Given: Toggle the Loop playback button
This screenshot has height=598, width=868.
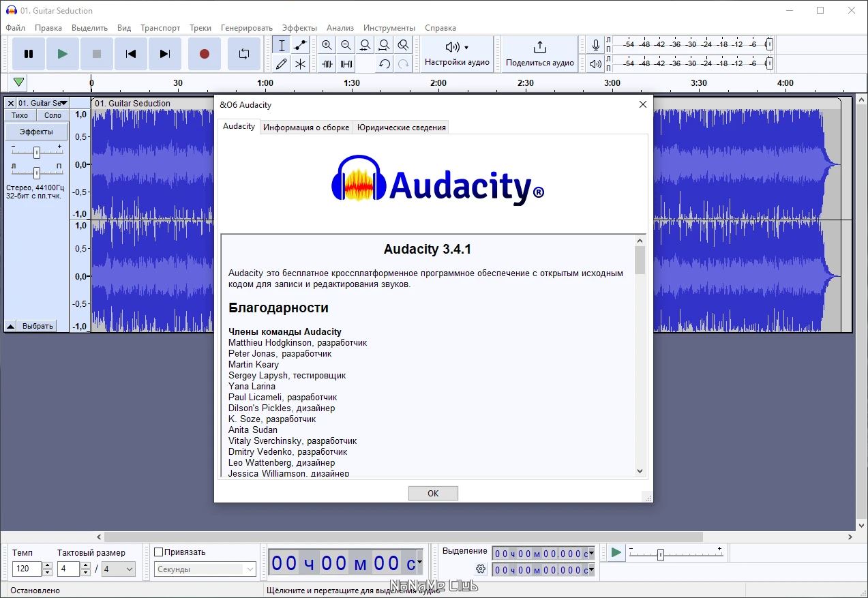Looking at the screenshot, I should pos(243,54).
